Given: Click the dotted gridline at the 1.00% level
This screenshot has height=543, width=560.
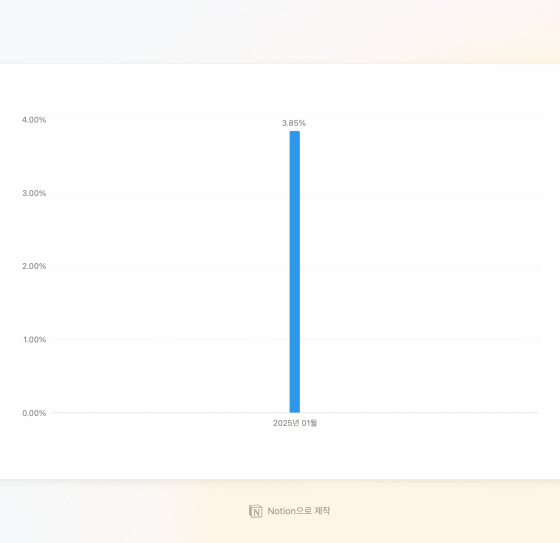Looking at the screenshot, I should point(418,339).
